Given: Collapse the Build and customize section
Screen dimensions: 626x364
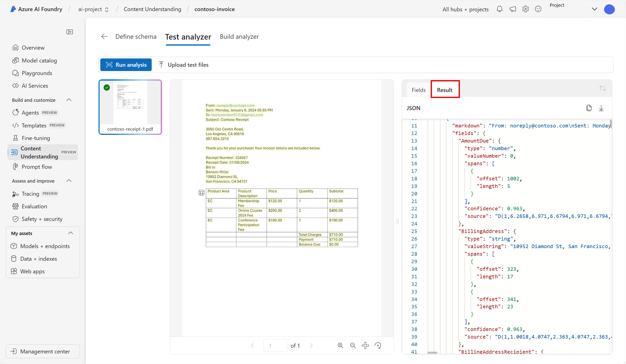Looking at the screenshot, I should coord(69,100).
